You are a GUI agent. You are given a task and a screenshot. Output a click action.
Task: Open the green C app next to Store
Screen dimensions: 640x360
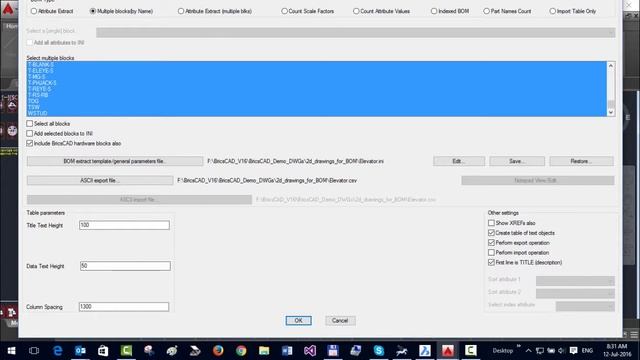(x=126, y=351)
